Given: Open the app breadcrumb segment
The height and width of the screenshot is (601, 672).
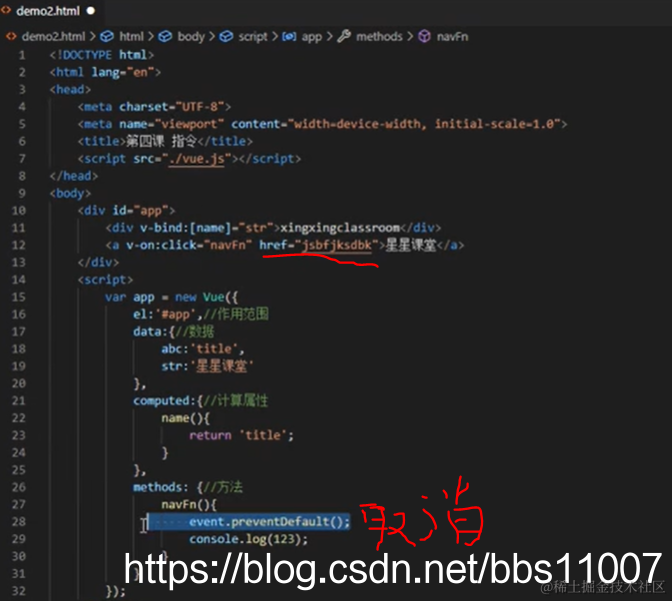Looking at the screenshot, I should [312, 37].
